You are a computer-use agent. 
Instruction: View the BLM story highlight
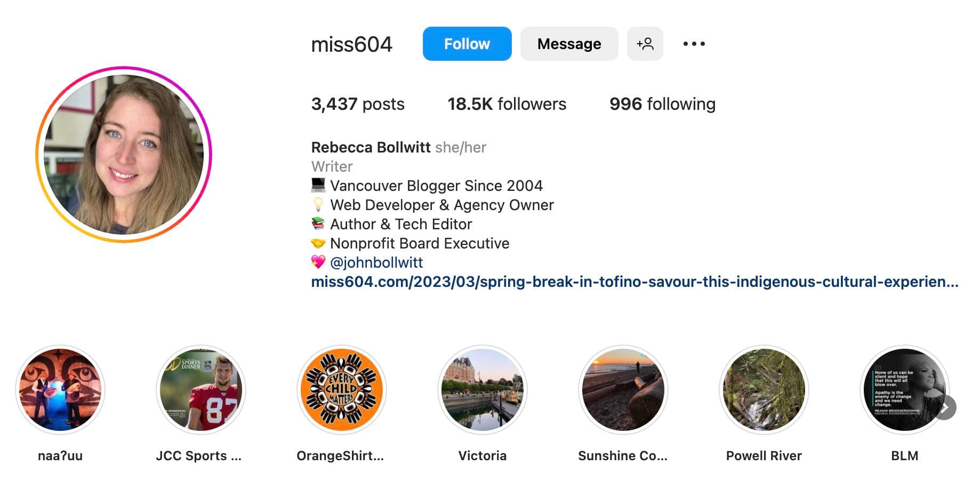905,390
